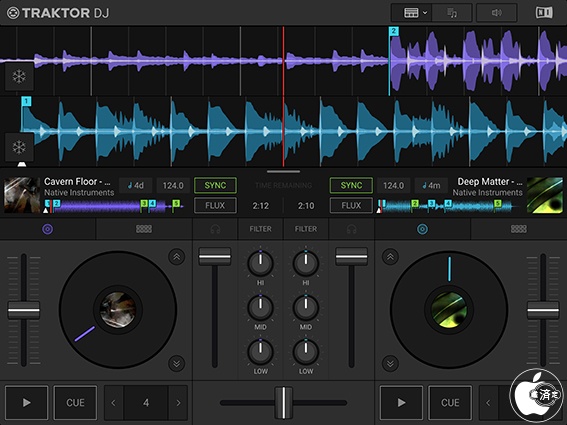
Task: Select right deck jog wheel view
Action: (x=422, y=229)
